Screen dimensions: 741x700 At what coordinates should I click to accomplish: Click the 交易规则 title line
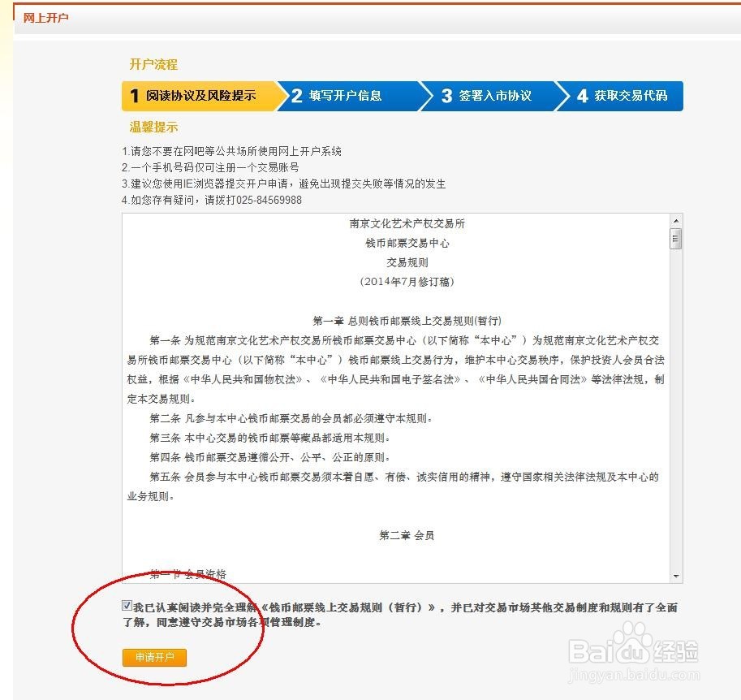pyautogui.click(x=407, y=262)
